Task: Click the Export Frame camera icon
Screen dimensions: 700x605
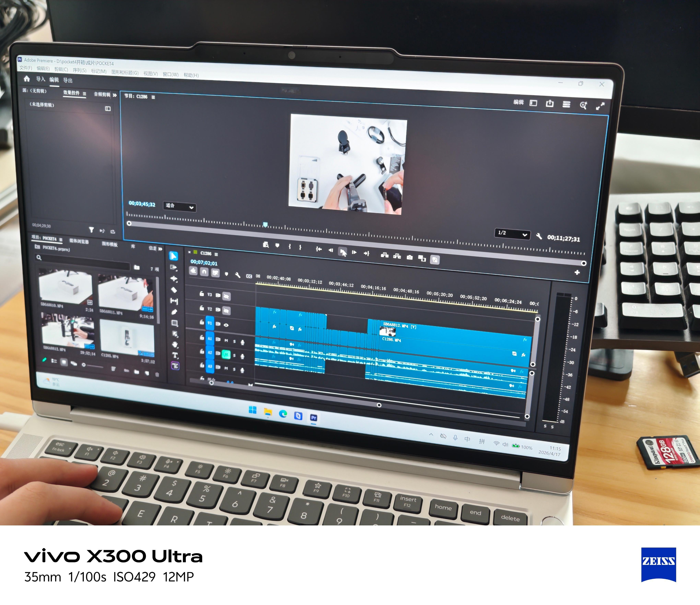Action: click(410, 257)
